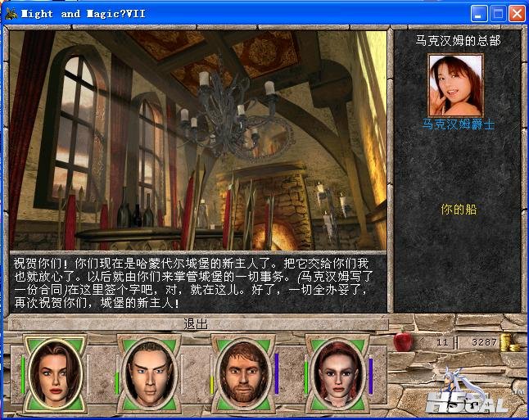Click the NPC portrait of 马克汉姆爵士
Viewport: 529px width, 420px height.
pyautogui.click(x=456, y=85)
